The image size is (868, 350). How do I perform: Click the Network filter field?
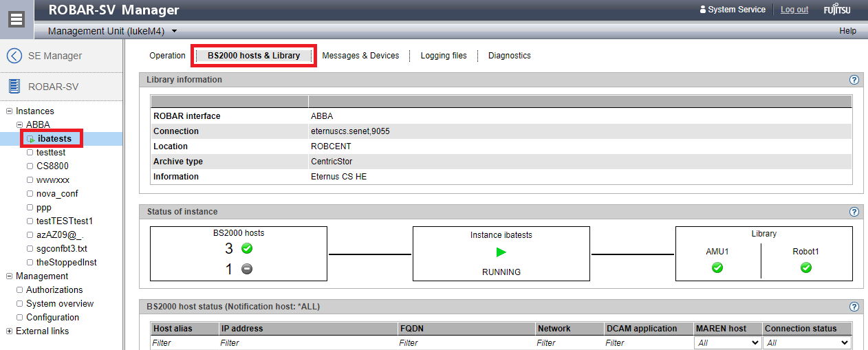pyautogui.click(x=569, y=342)
